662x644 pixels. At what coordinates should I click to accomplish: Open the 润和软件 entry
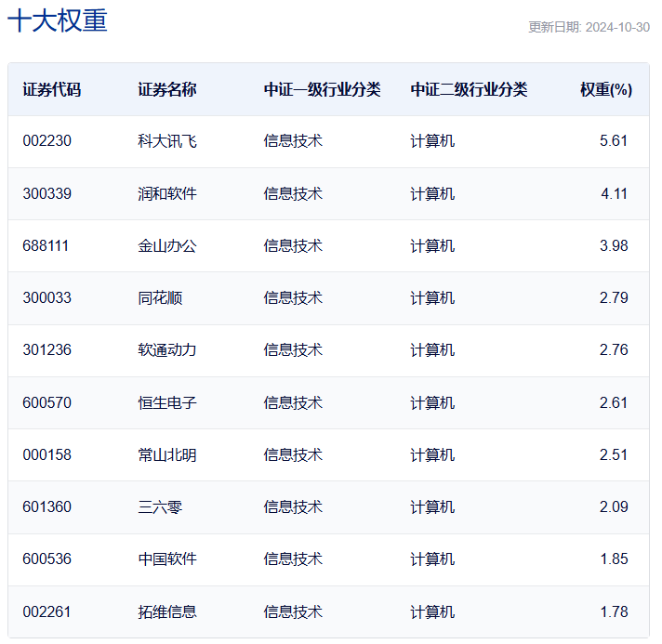[167, 193]
